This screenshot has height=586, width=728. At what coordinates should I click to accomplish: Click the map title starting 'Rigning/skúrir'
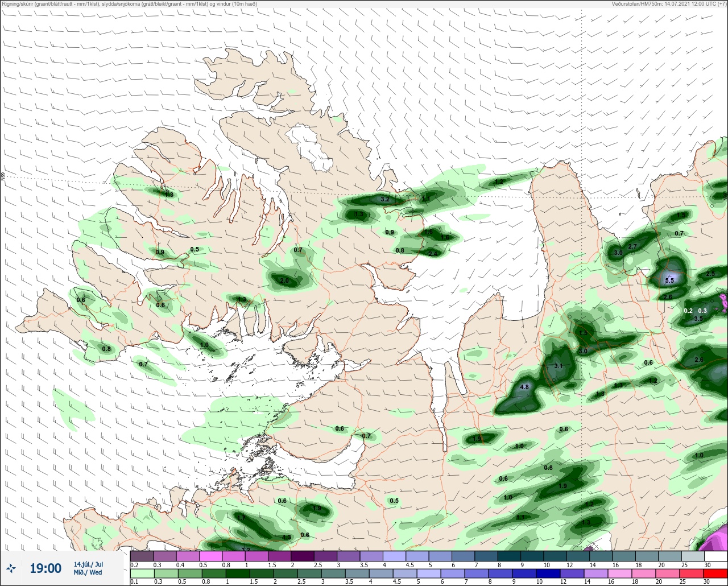coord(130,4)
